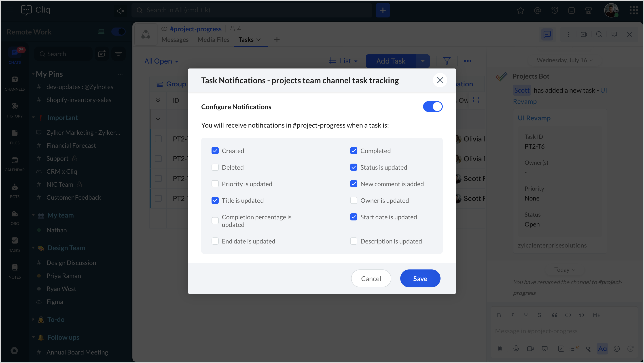Screen dimensions: 644x363
Task: Check Description is updated checkbox
Action: pyautogui.click(x=354, y=241)
